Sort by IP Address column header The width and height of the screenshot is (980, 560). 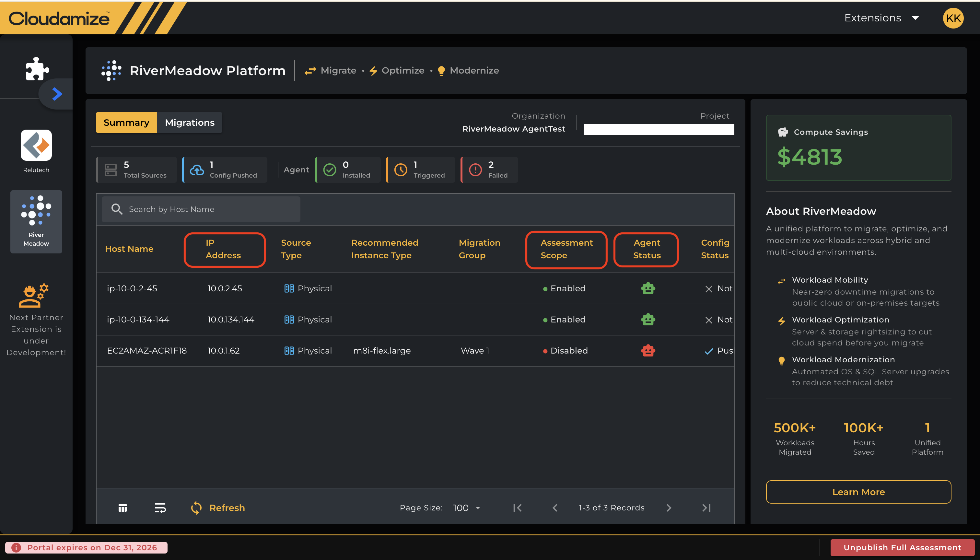[223, 249]
